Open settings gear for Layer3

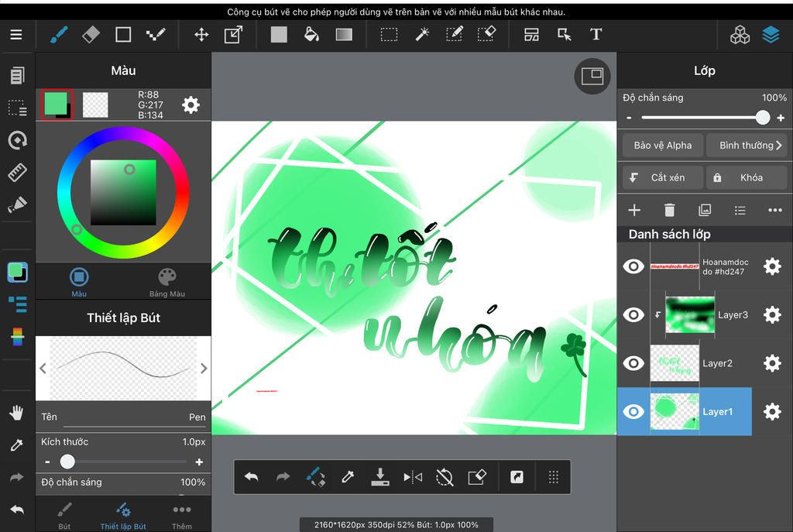[x=772, y=315]
